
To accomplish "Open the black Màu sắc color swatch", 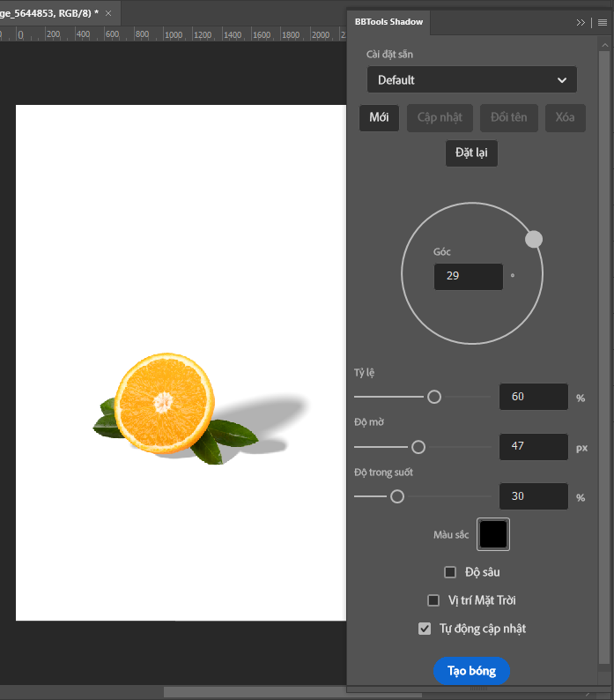I will coord(493,534).
